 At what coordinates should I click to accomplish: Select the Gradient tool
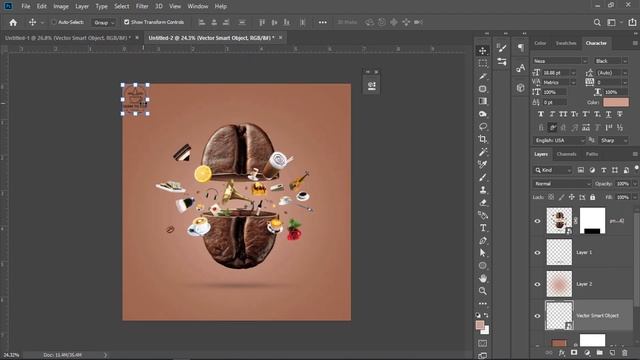click(482, 101)
